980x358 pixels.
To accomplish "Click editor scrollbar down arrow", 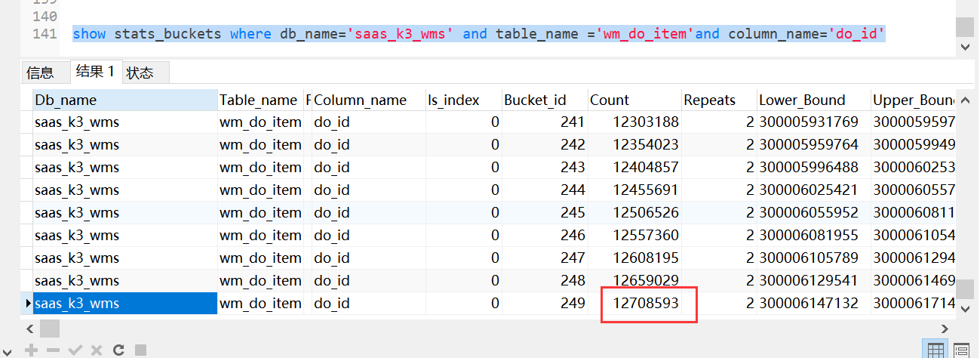I will pos(965,47).
